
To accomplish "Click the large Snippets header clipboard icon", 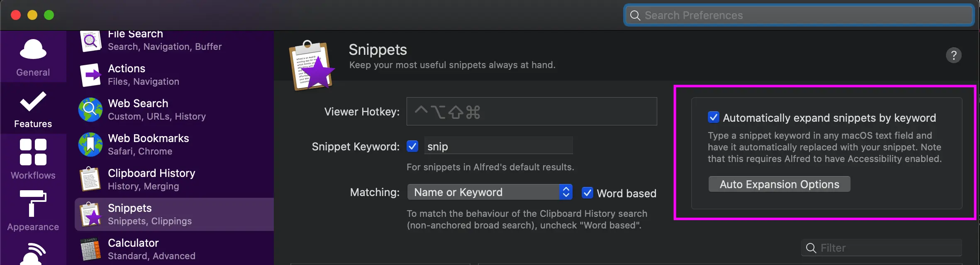I will point(312,65).
